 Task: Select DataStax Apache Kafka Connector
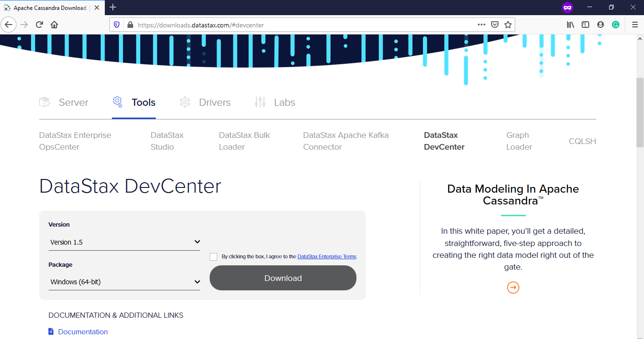click(x=346, y=141)
